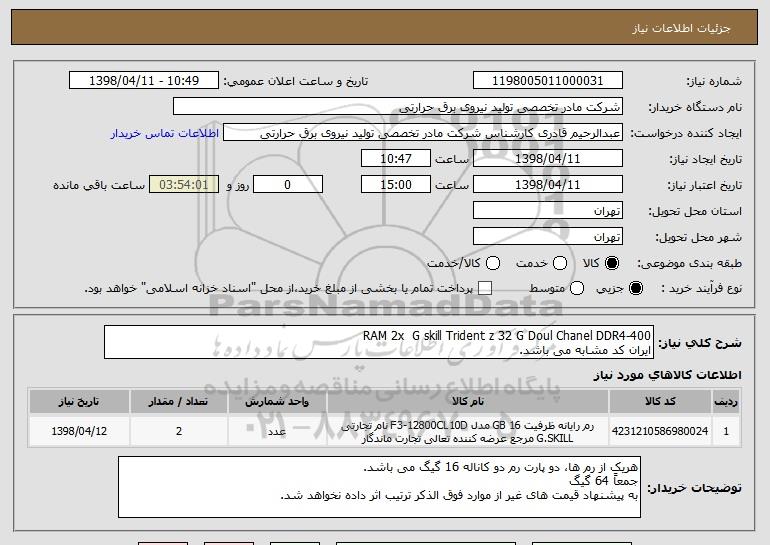
Task: Select the جزیی purchase type radio
Action: [x=635, y=289]
